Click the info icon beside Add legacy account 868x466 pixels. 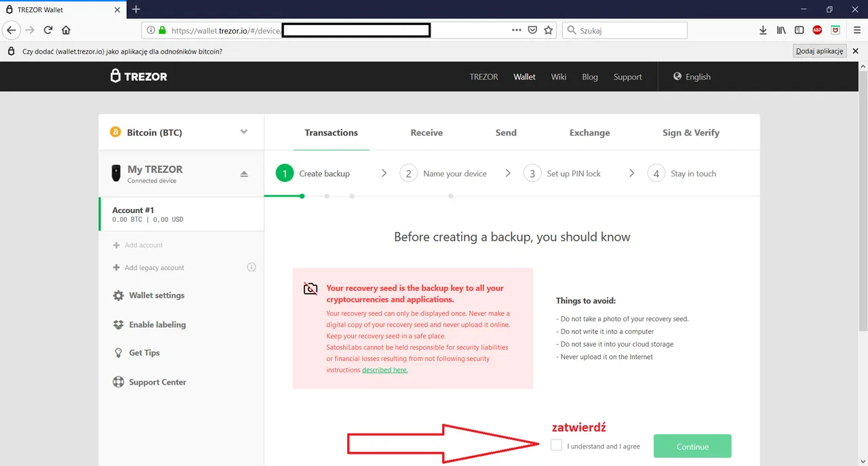coord(252,267)
